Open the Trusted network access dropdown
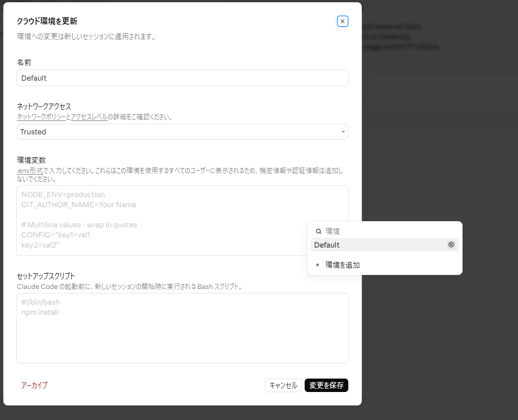The image size is (518, 420). [x=183, y=132]
